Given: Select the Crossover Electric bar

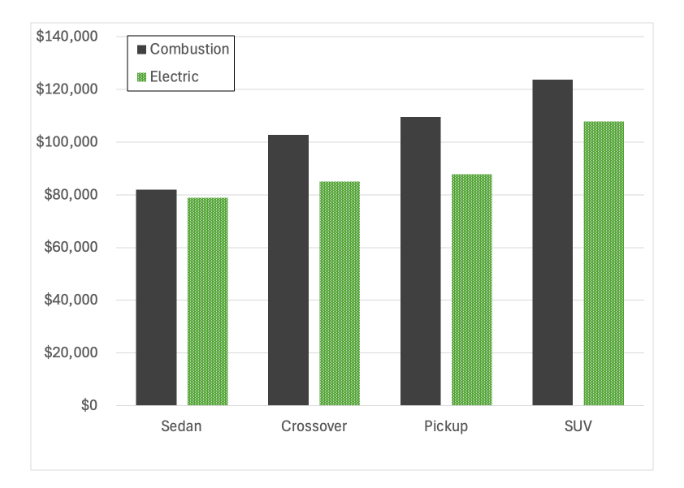Looking at the screenshot, I should [340, 293].
